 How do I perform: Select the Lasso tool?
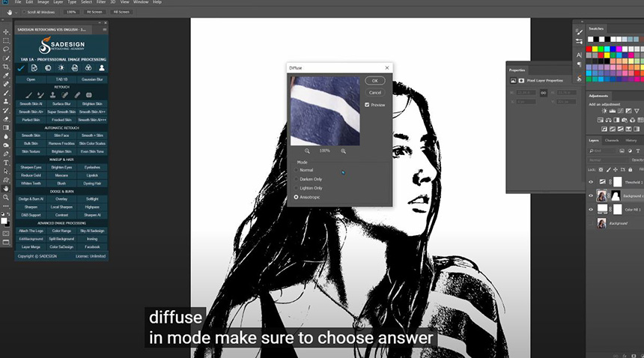click(6, 49)
